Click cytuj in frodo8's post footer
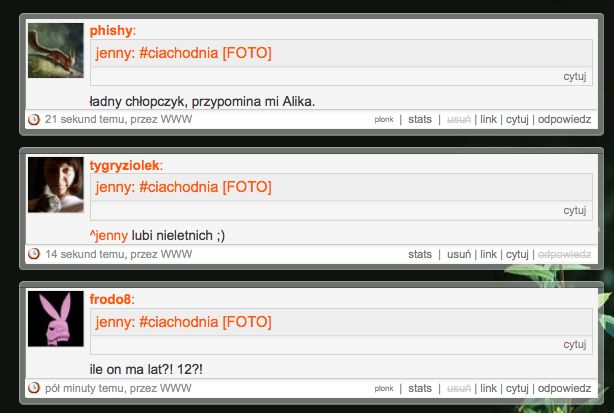Screen dimensions: 614x413 (517, 388)
